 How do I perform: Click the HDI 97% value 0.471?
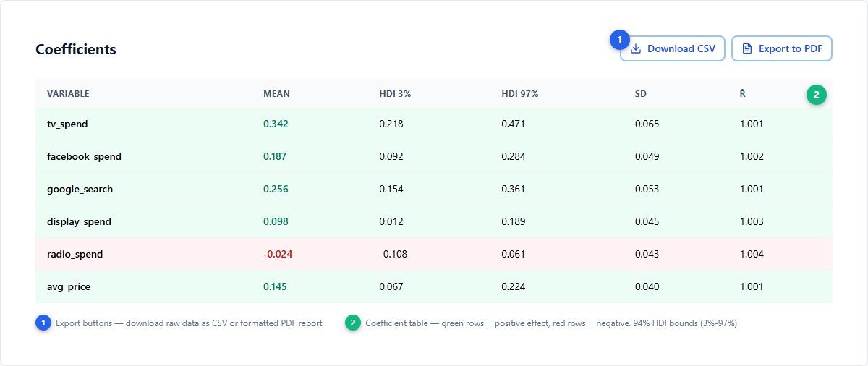coord(514,124)
